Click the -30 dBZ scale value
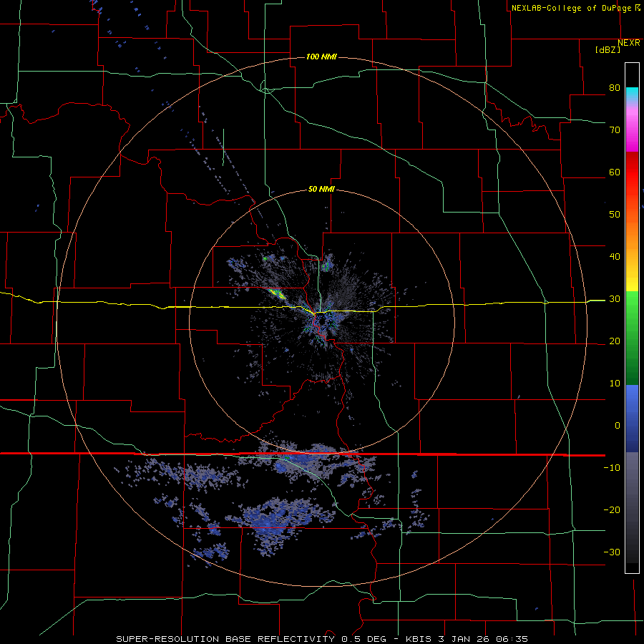This screenshot has height=644, width=644. [612, 552]
